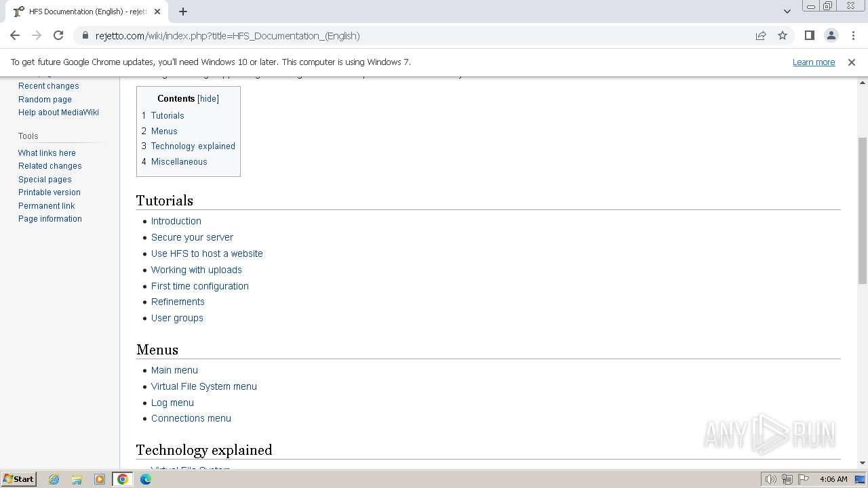
Task: Open First time configuration tutorial
Action: coord(199,286)
